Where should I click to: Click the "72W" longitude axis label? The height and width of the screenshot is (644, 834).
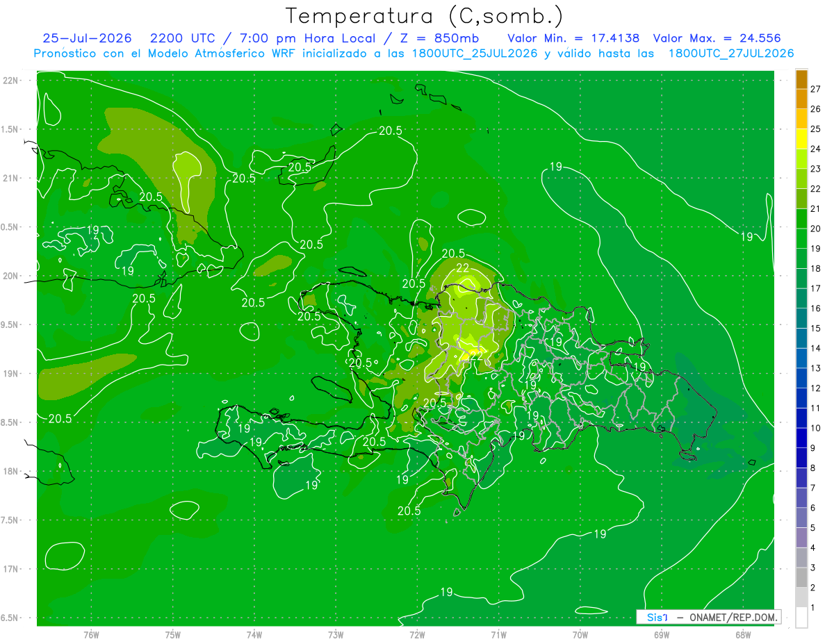click(x=417, y=634)
